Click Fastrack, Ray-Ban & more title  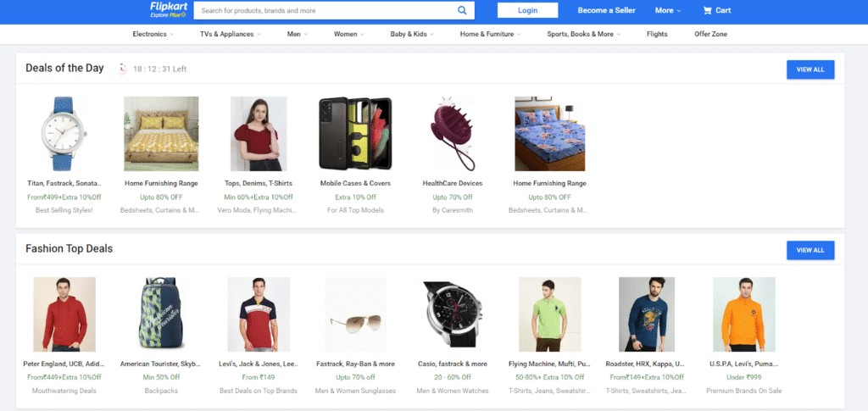(x=355, y=364)
